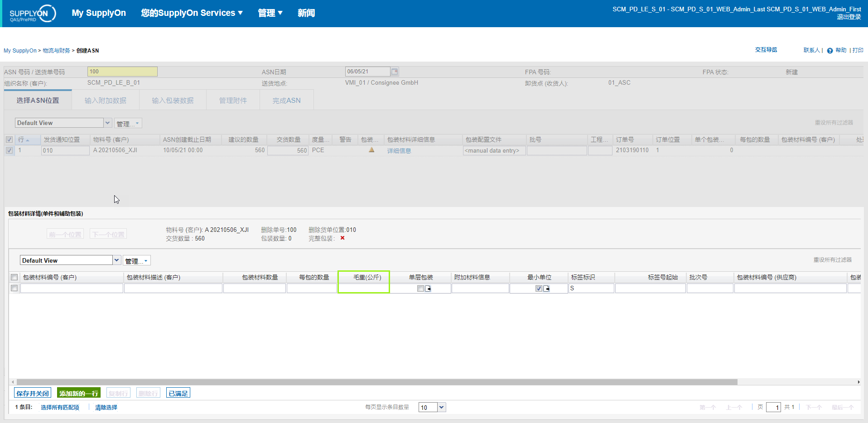Open the ASN date calendar picker
The image size is (868, 423).
395,72
